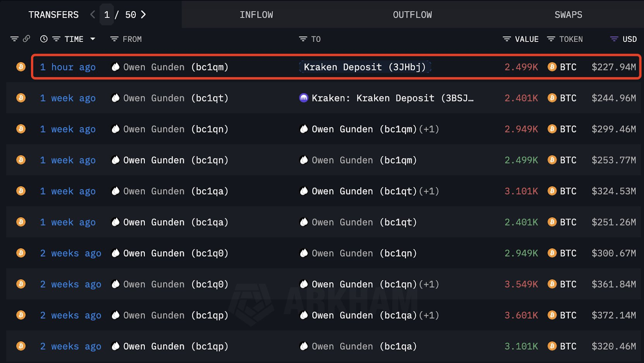Click the clock icon beside TIME
Viewport: 644px width, 363px height.
tap(44, 39)
